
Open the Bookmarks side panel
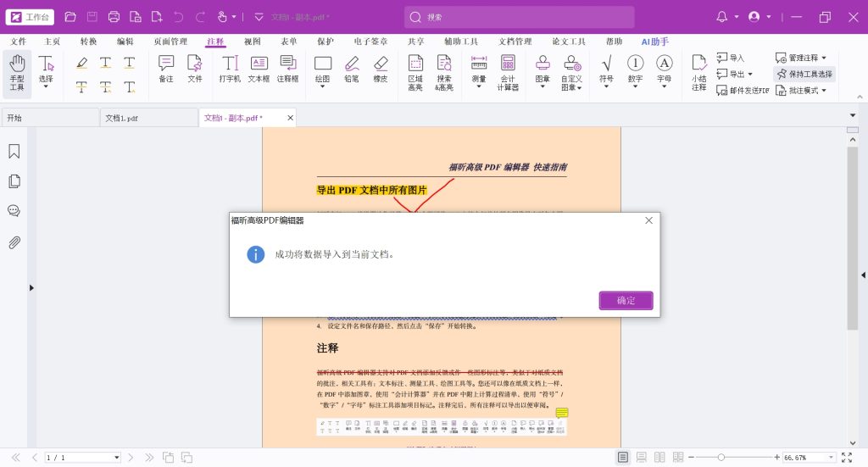[x=14, y=151]
